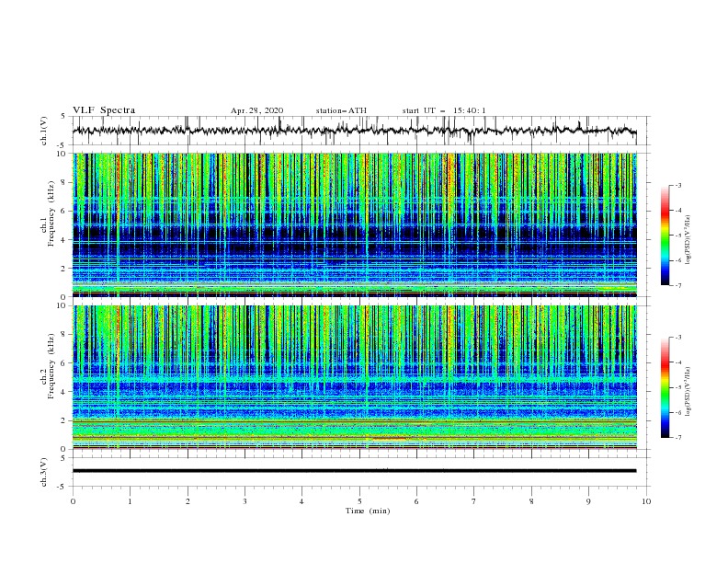Click the 'Time (min)' axis label
Screen dimensions: 728x563
[368, 511]
